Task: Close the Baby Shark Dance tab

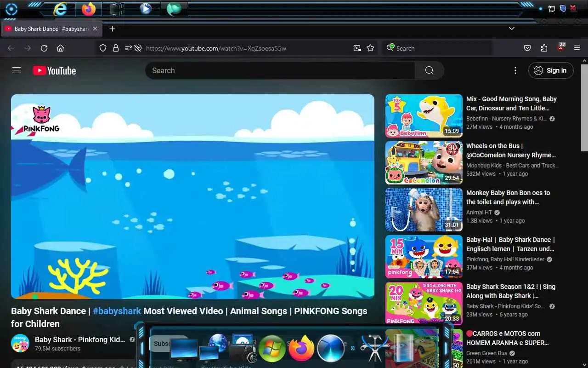Action: point(95,29)
